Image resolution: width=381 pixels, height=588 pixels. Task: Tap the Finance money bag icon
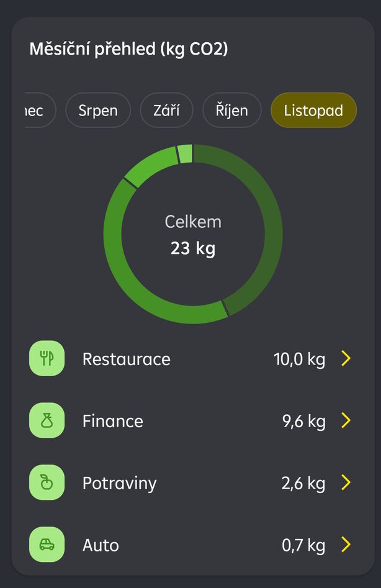(47, 420)
